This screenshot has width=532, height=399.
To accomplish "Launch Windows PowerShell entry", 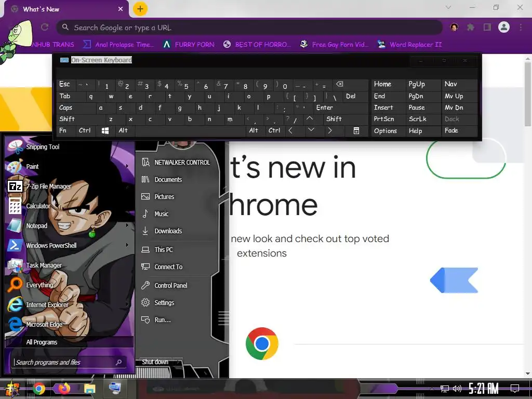I will click(68, 245).
